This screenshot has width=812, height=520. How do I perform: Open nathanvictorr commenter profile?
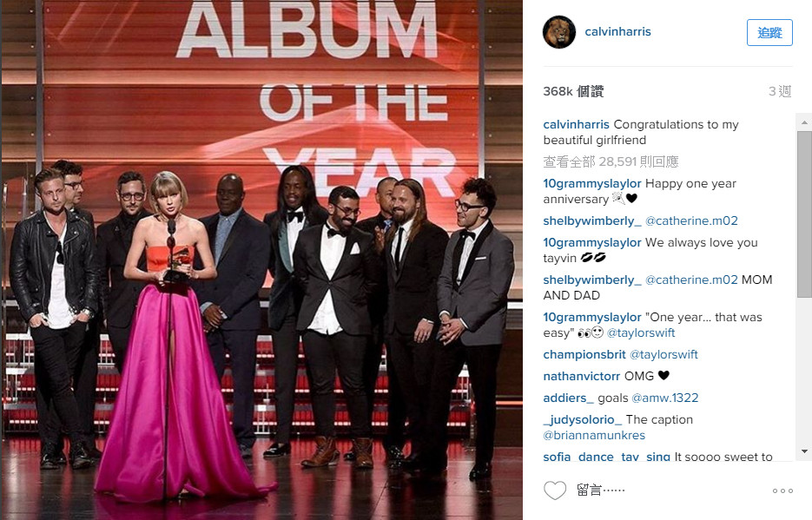[x=582, y=376]
